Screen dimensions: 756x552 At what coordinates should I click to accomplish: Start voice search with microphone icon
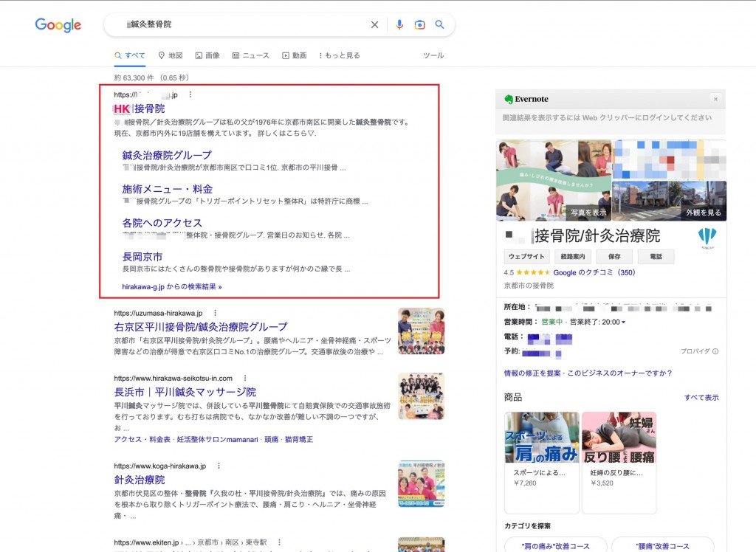click(x=399, y=24)
